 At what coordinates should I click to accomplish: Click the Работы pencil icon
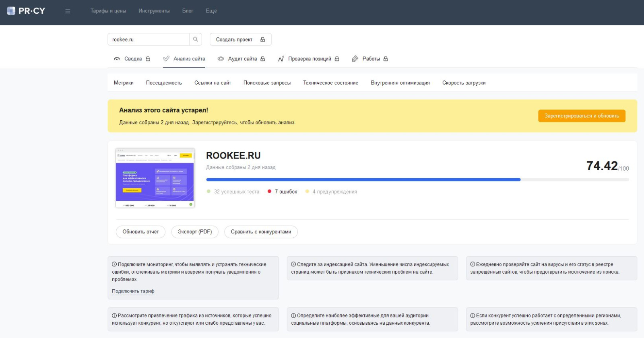tap(355, 59)
